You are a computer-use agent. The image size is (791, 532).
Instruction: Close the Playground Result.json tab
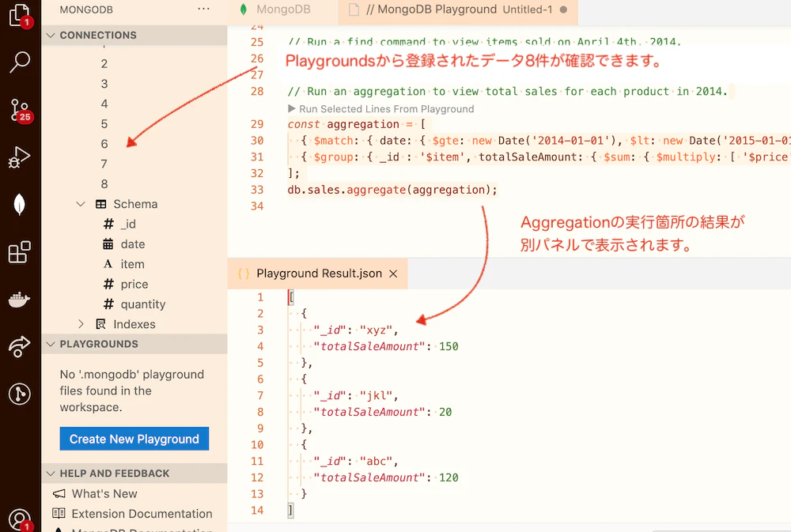point(393,274)
